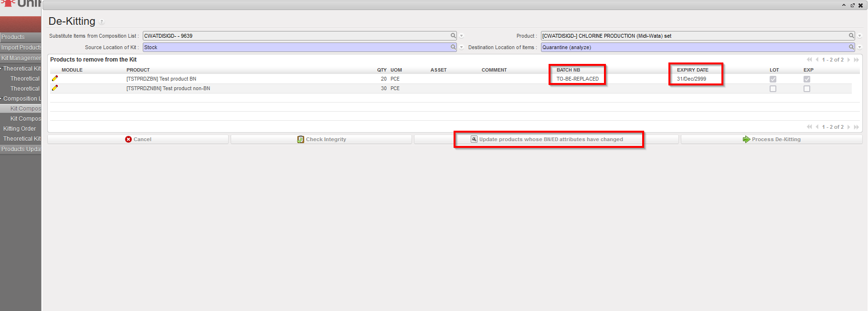Open Kitting Order in the sidebar

20,129
